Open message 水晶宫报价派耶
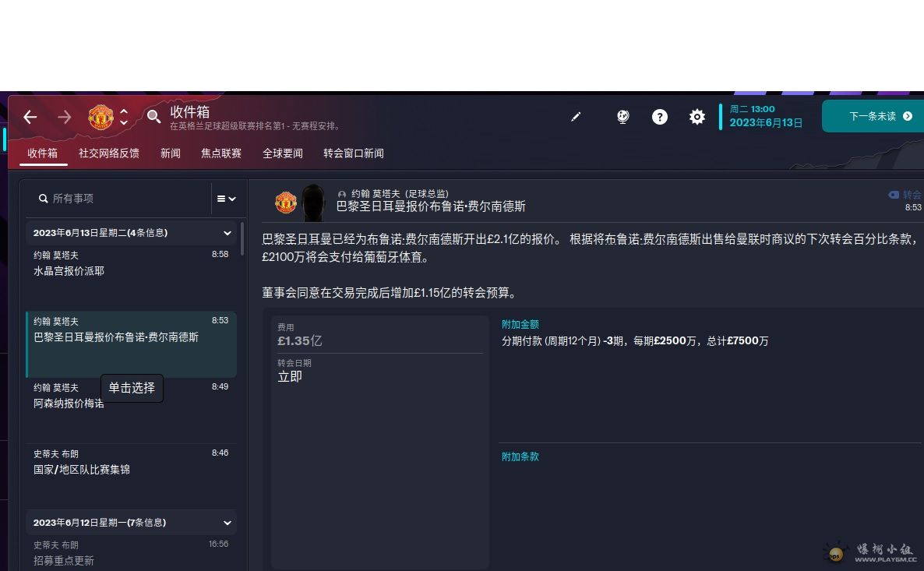This screenshot has height=571, width=924. (x=132, y=278)
